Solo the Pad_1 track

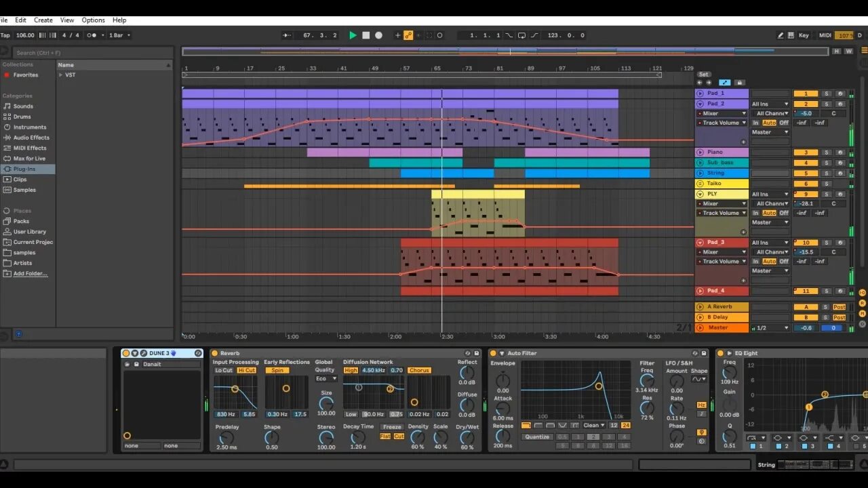(x=827, y=94)
